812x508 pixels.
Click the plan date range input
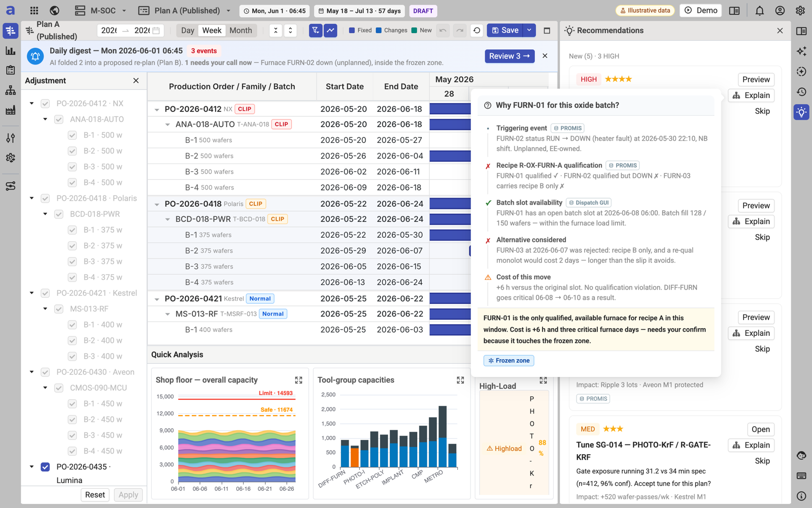point(130,30)
